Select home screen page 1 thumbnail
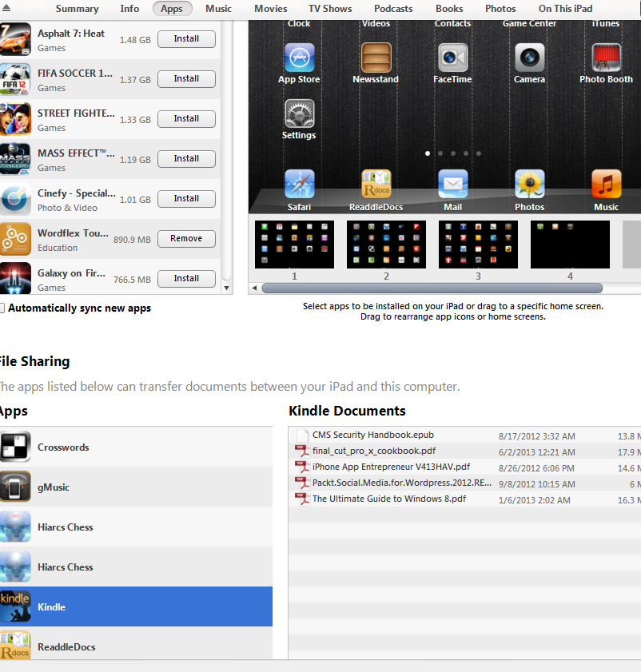The image size is (641, 672). coord(295,245)
